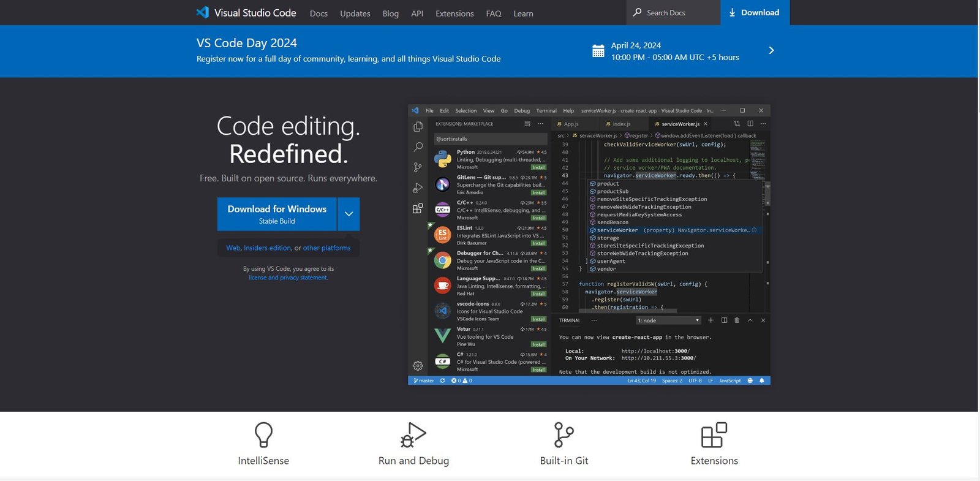Viewport: 980px width, 481px height.
Task: Open the Docs page in top navigation
Action: coord(318,13)
